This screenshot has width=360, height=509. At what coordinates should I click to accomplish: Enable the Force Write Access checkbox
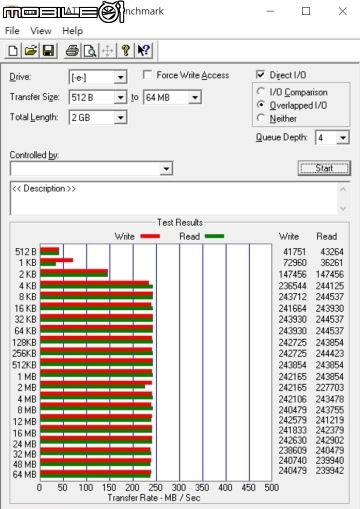[147, 75]
